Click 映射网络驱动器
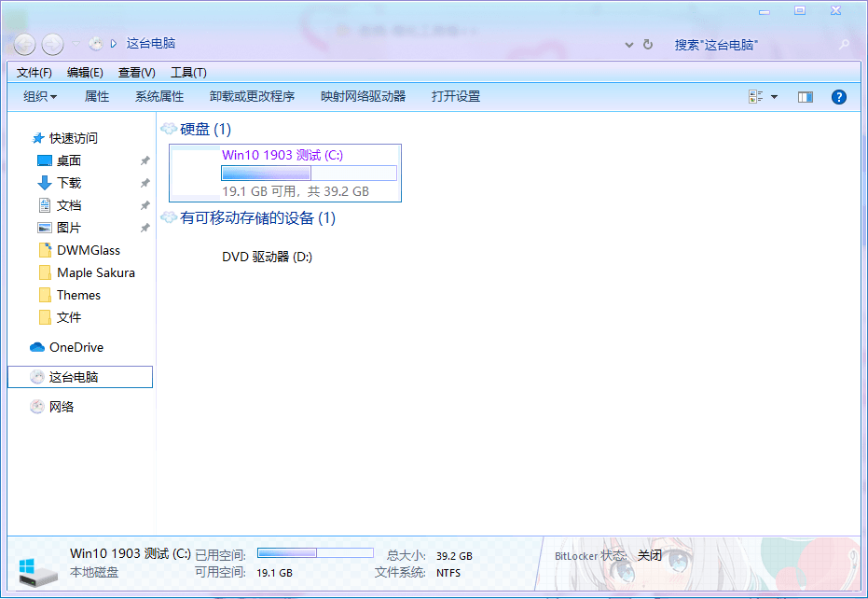This screenshot has width=868, height=599. (x=364, y=96)
